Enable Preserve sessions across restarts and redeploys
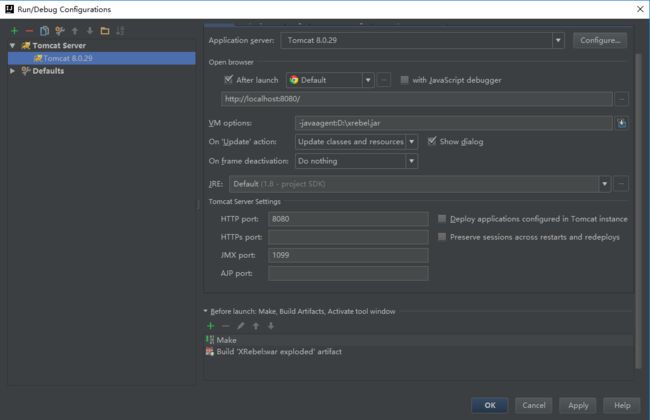 (x=442, y=237)
